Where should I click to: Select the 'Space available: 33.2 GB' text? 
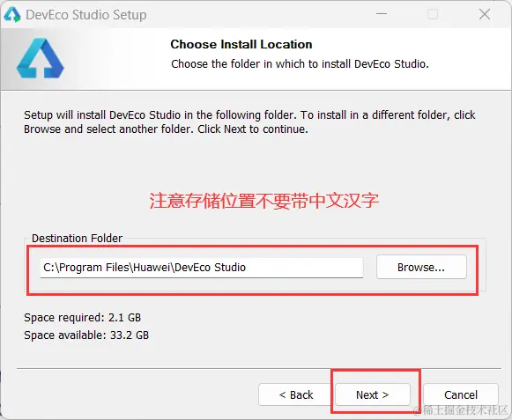point(86,335)
